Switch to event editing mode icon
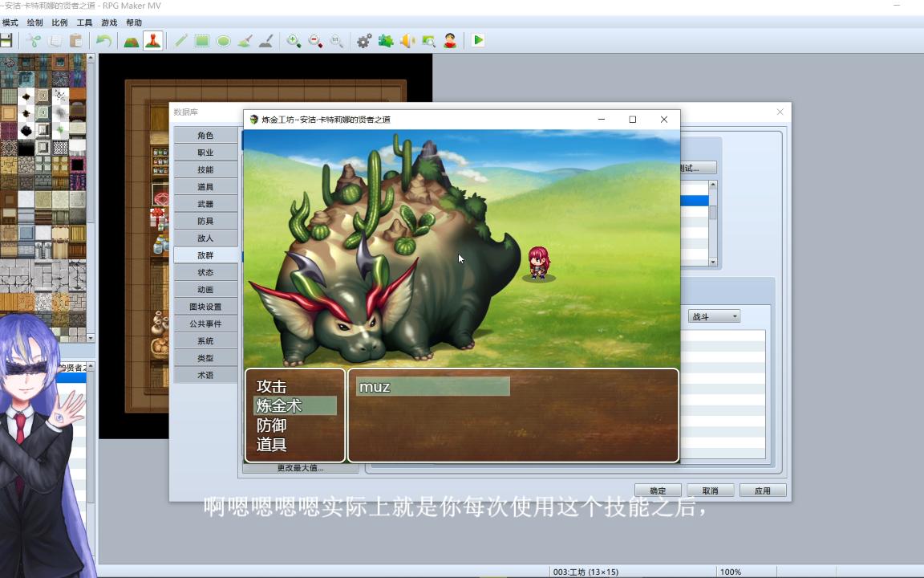This screenshot has width=924, height=578. point(154,40)
